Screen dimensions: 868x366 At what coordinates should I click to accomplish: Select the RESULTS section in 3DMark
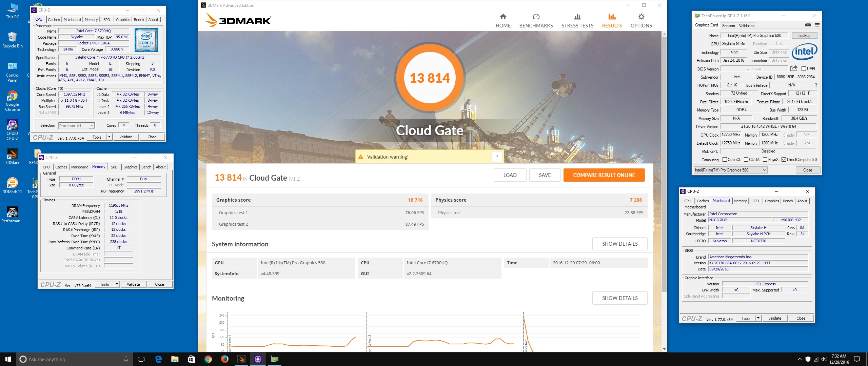(x=612, y=21)
